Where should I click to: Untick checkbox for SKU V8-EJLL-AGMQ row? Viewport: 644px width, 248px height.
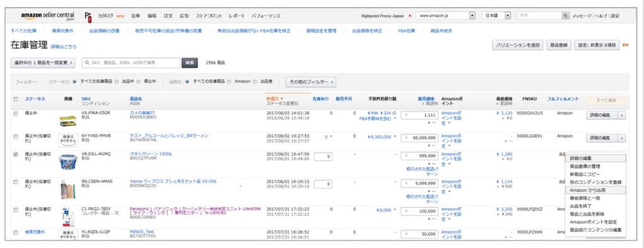pos(16,154)
